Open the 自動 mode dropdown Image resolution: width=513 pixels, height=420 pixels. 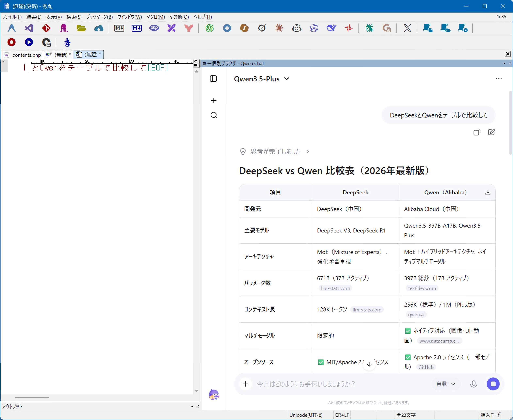(445, 384)
